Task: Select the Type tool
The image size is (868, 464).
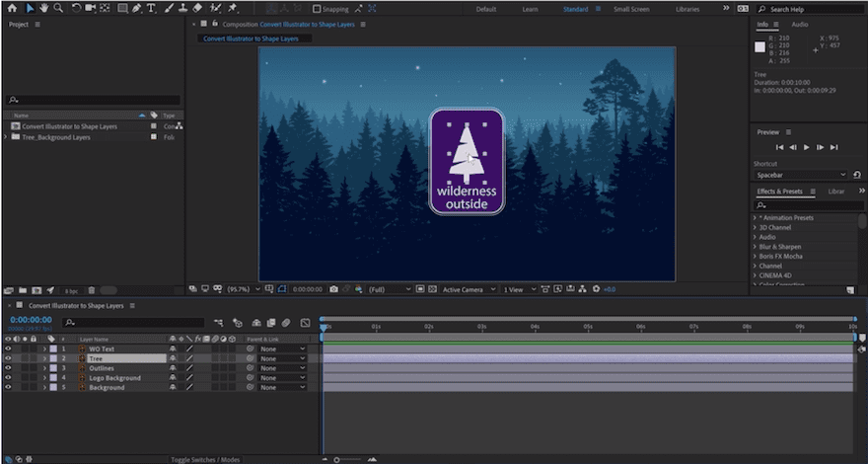Action: tap(150, 8)
